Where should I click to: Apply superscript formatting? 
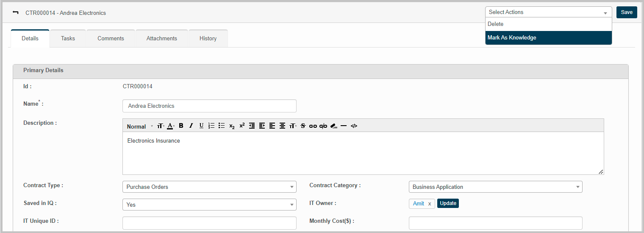pos(242,126)
